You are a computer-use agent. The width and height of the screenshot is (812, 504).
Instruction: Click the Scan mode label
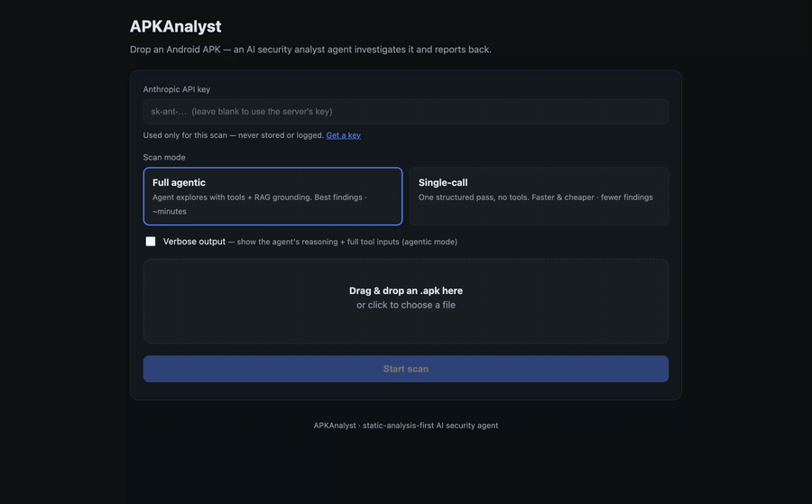pos(164,157)
